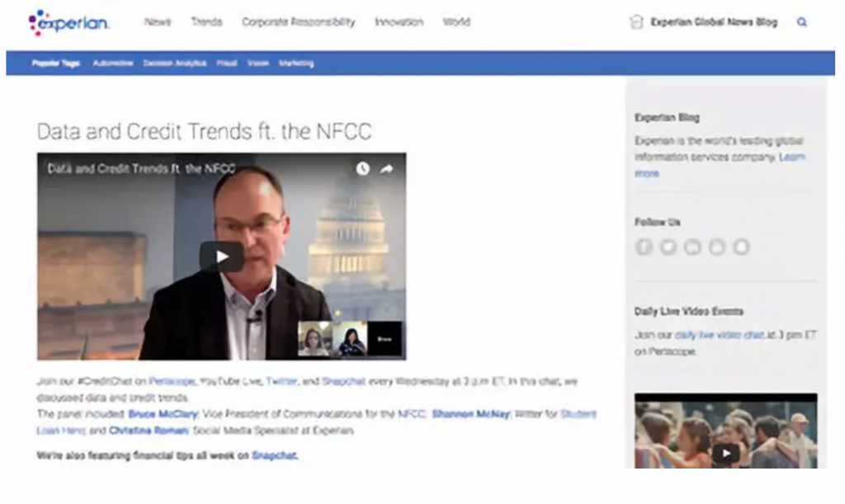Play the sidebar video thumbnail
Image resolution: width=845 pixels, height=504 pixels.
[725, 454]
